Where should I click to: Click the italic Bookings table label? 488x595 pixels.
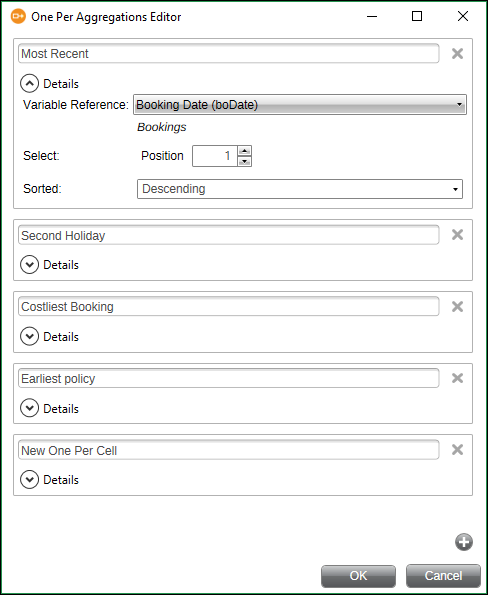pyautogui.click(x=162, y=127)
